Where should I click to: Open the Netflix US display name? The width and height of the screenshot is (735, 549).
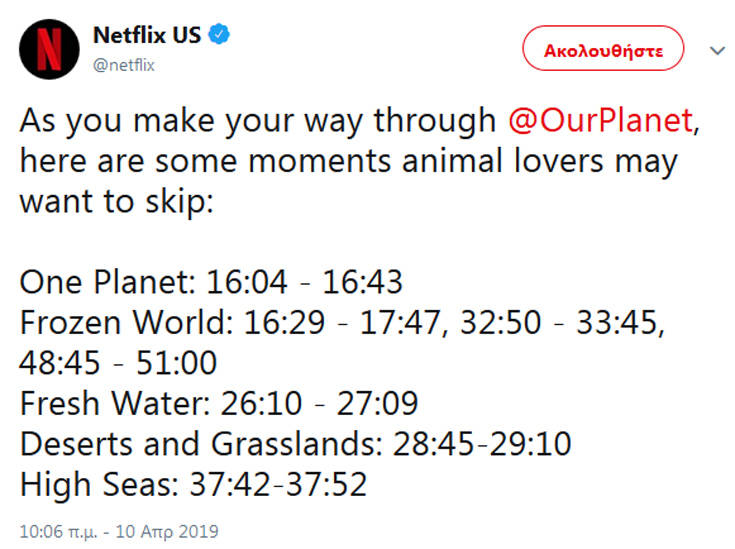click(x=147, y=35)
